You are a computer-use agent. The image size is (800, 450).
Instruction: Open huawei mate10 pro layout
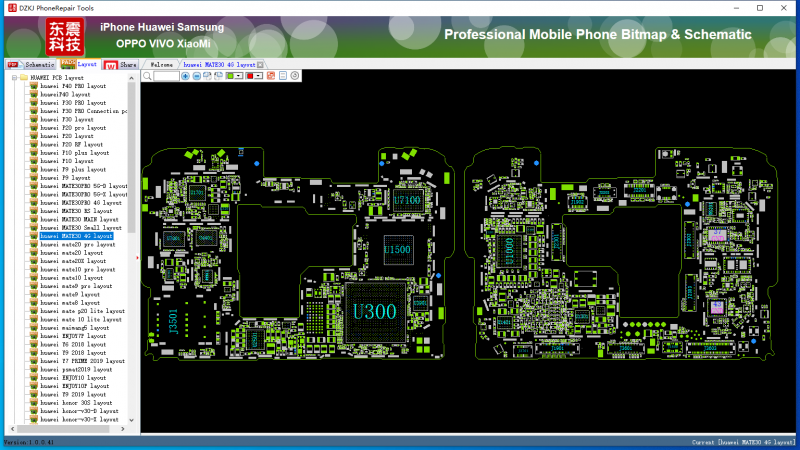tap(78, 269)
